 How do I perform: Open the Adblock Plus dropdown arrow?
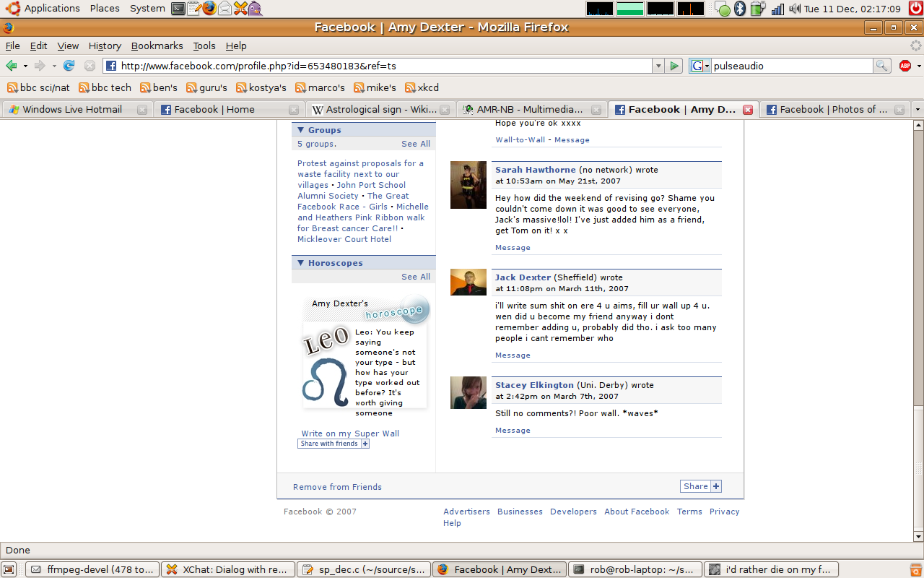point(919,66)
